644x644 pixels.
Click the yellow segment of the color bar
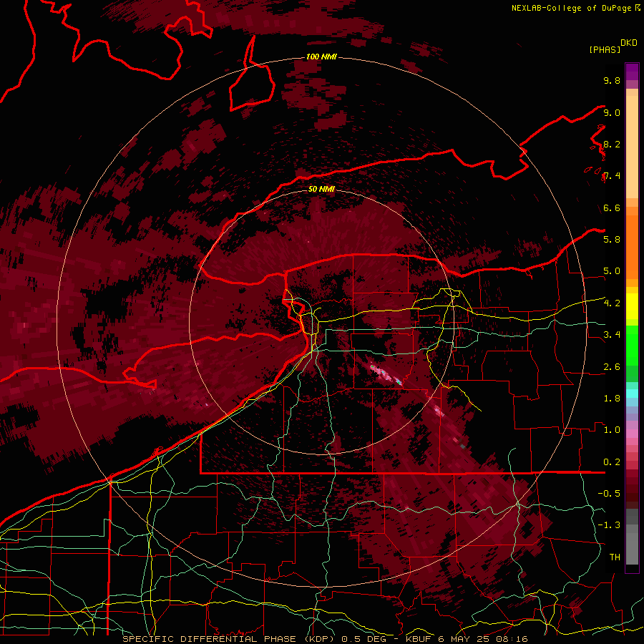pyautogui.click(x=632, y=306)
